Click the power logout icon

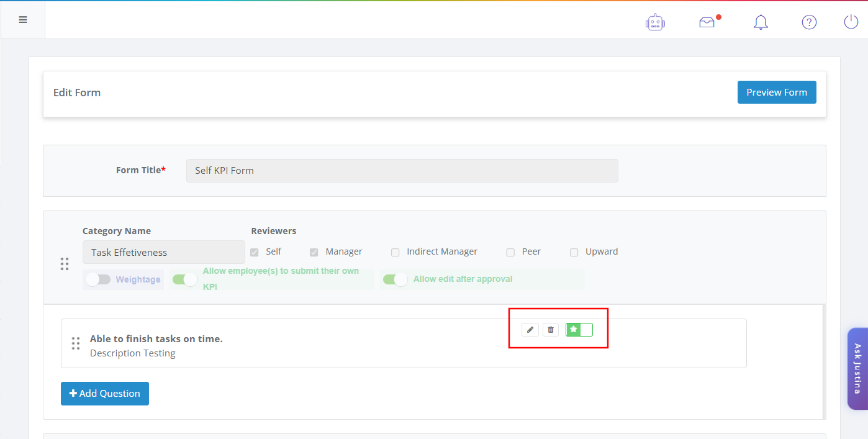[x=851, y=22]
